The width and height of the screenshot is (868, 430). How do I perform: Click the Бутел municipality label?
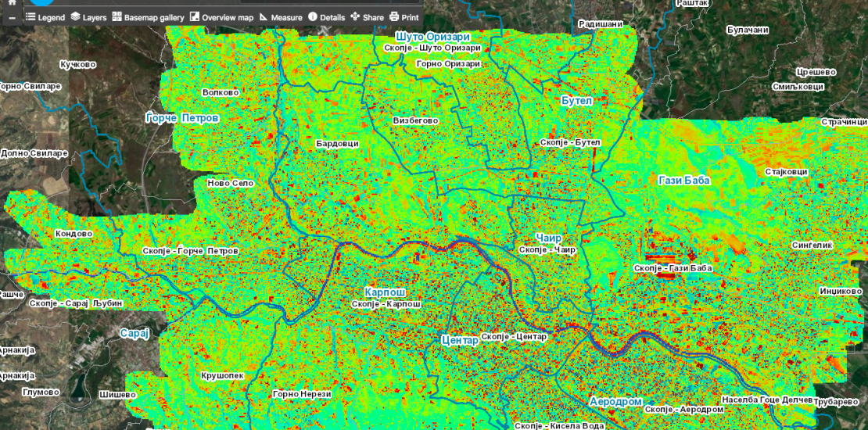[577, 101]
